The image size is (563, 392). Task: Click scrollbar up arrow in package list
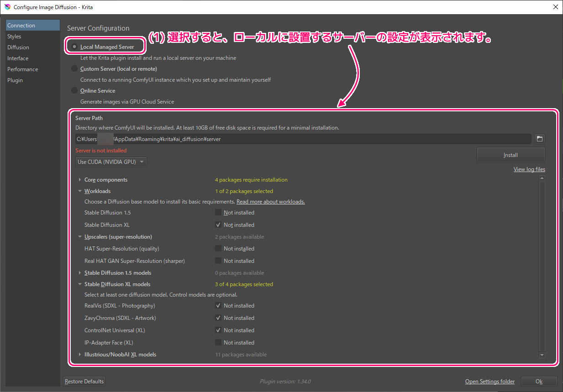(542, 179)
